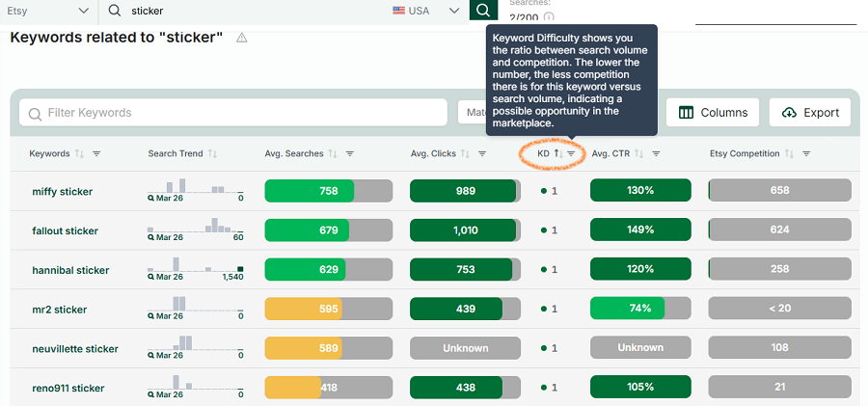
Task: Click the 758 average searches bar
Action: [329, 191]
